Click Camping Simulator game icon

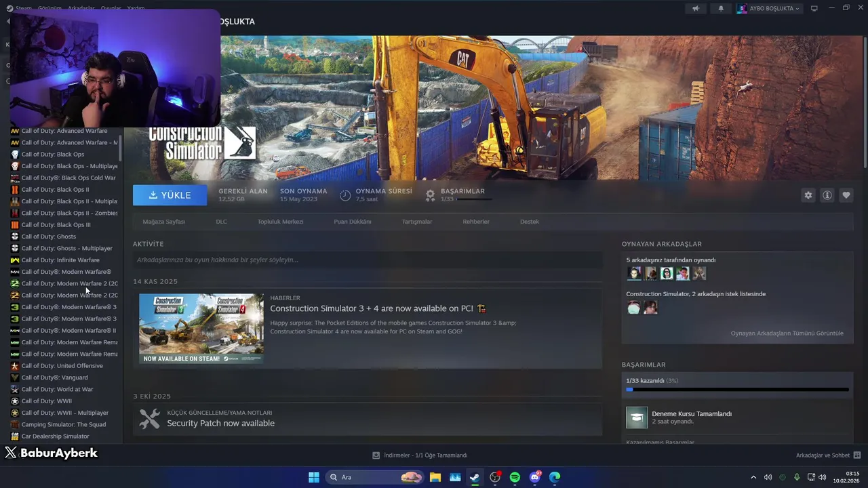click(15, 424)
